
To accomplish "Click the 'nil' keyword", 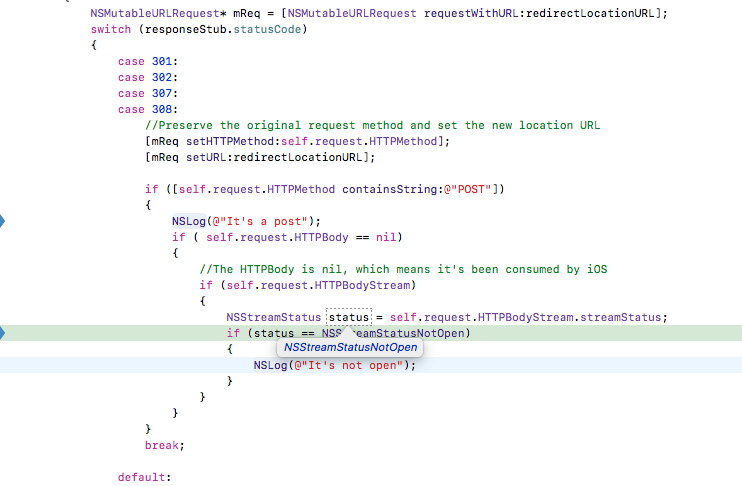I will pyautogui.click(x=386, y=237).
